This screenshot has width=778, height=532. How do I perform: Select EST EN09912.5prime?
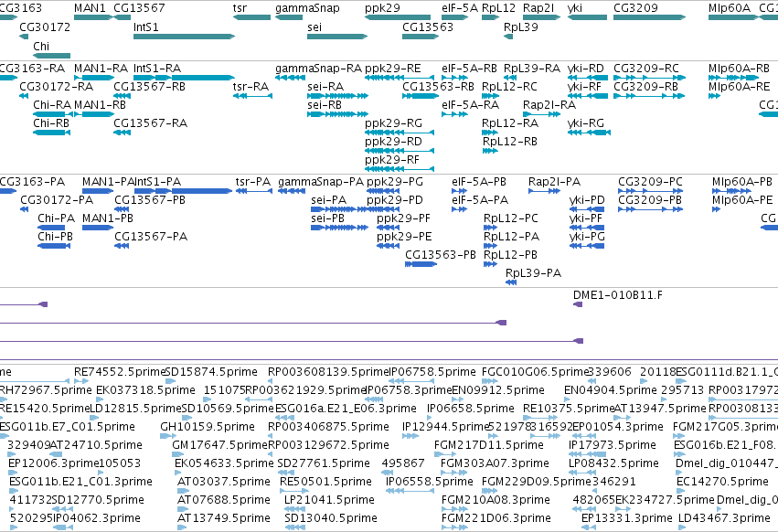click(x=498, y=390)
